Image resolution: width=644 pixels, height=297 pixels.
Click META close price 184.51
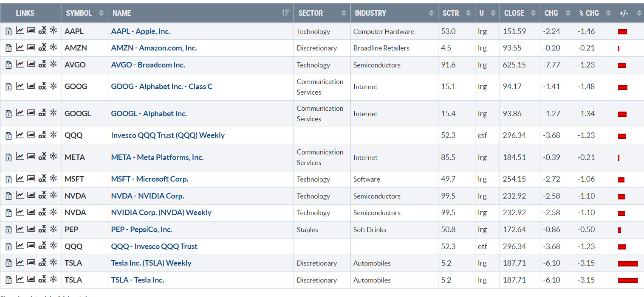pos(514,157)
